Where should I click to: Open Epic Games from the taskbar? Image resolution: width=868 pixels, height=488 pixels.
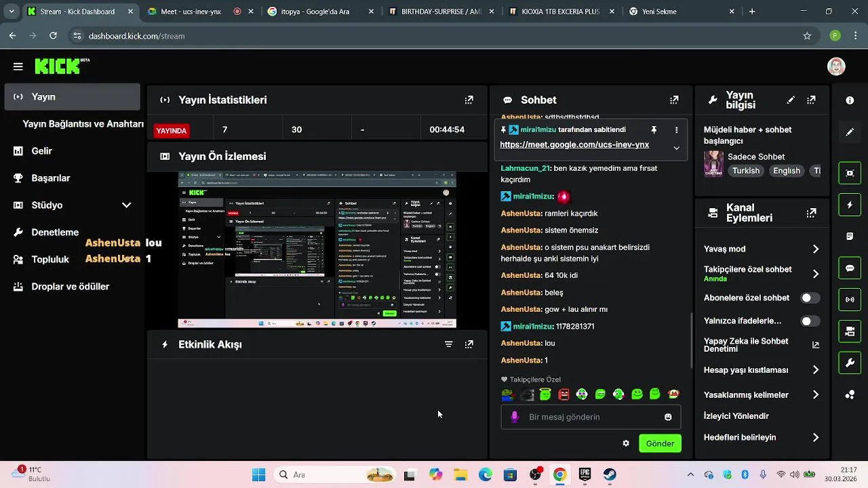tap(585, 475)
